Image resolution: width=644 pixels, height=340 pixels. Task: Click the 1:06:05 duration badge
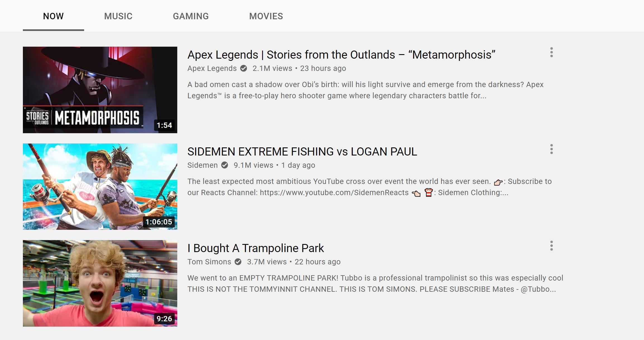point(159,222)
